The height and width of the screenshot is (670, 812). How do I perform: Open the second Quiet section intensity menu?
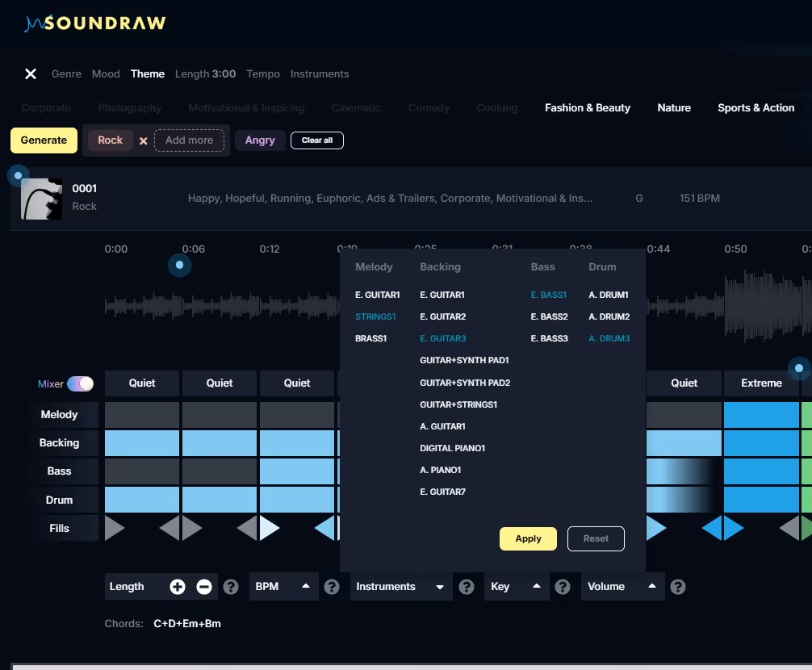click(x=220, y=383)
